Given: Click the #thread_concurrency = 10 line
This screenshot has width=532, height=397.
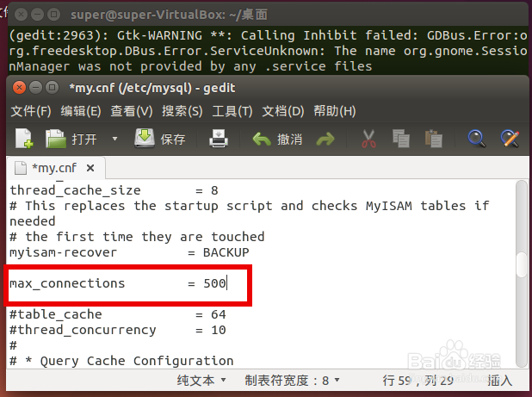Looking at the screenshot, I should pyautogui.click(x=117, y=330).
